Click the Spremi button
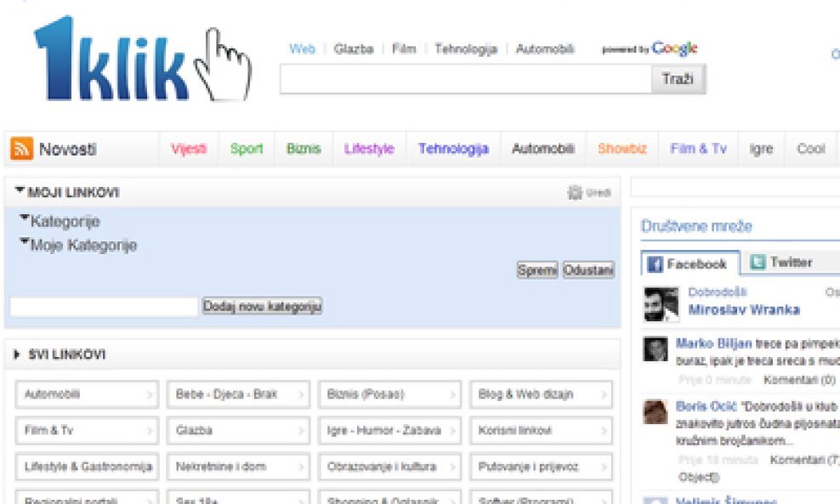The width and height of the screenshot is (840, 504). coord(537,270)
